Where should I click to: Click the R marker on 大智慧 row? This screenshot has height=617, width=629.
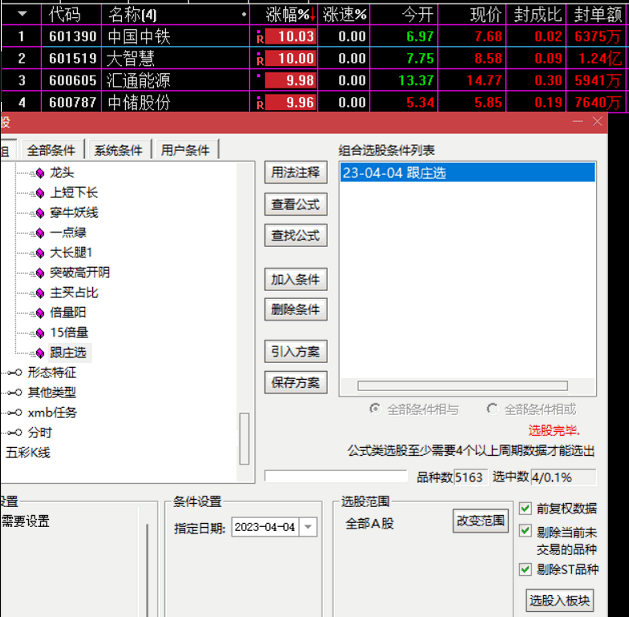(260, 61)
